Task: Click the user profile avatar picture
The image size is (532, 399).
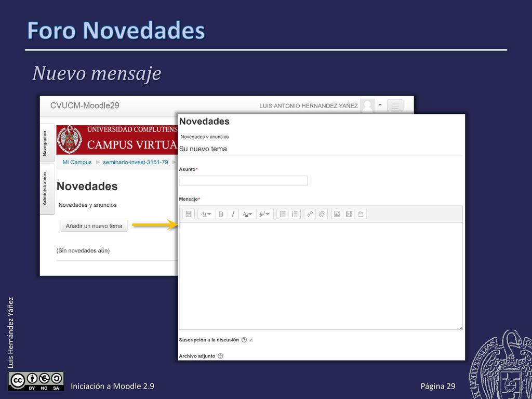Action: [x=367, y=105]
